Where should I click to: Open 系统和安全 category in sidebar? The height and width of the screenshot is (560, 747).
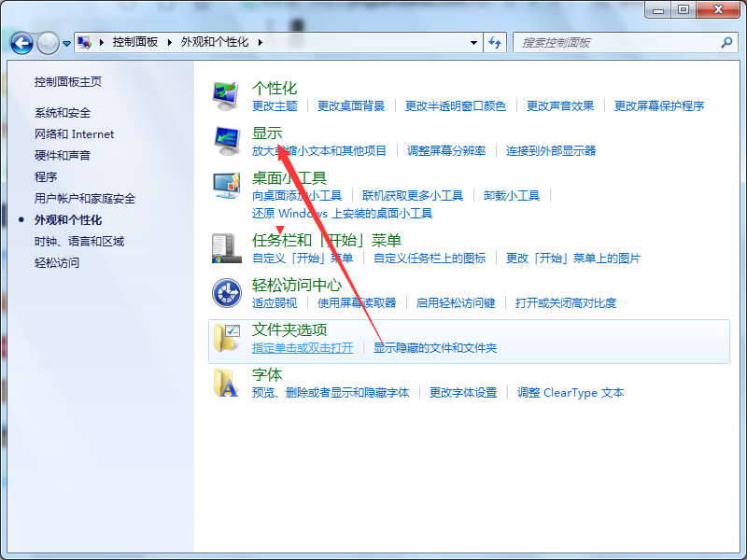[x=63, y=113]
